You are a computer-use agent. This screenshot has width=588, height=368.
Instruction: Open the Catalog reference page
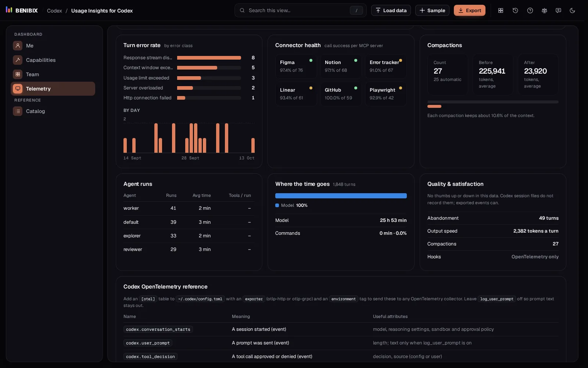click(53, 111)
